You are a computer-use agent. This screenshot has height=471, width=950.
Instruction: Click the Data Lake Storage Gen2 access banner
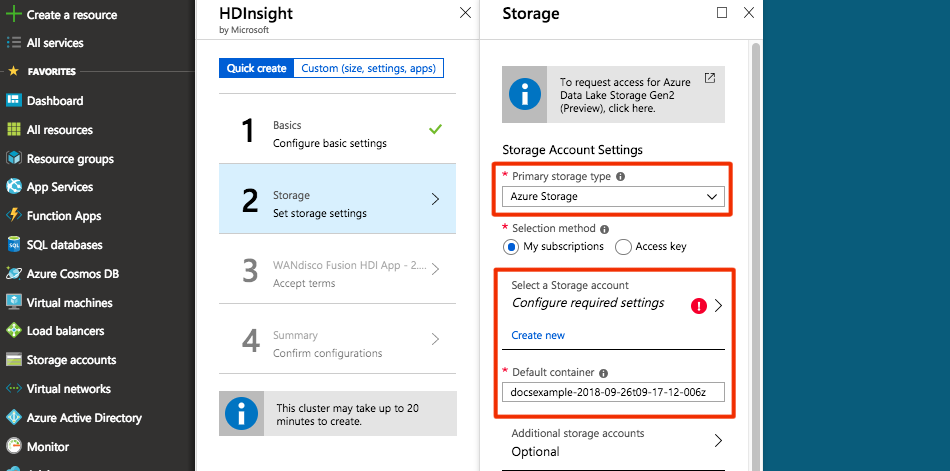point(613,95)
